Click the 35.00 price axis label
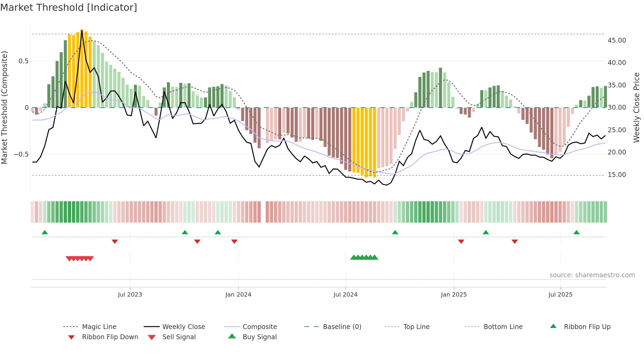 coord(617,85)
